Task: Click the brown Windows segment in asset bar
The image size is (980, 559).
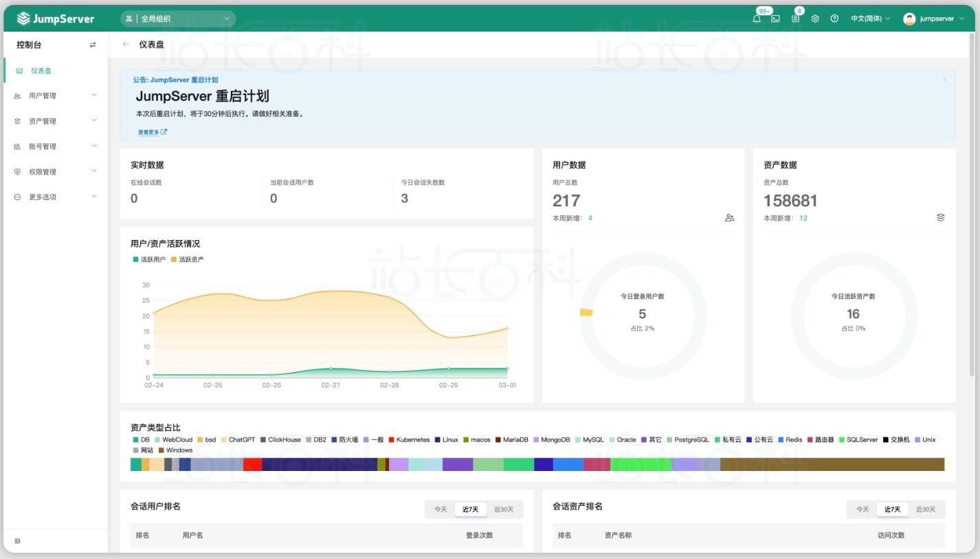Action: click(832, 465)
